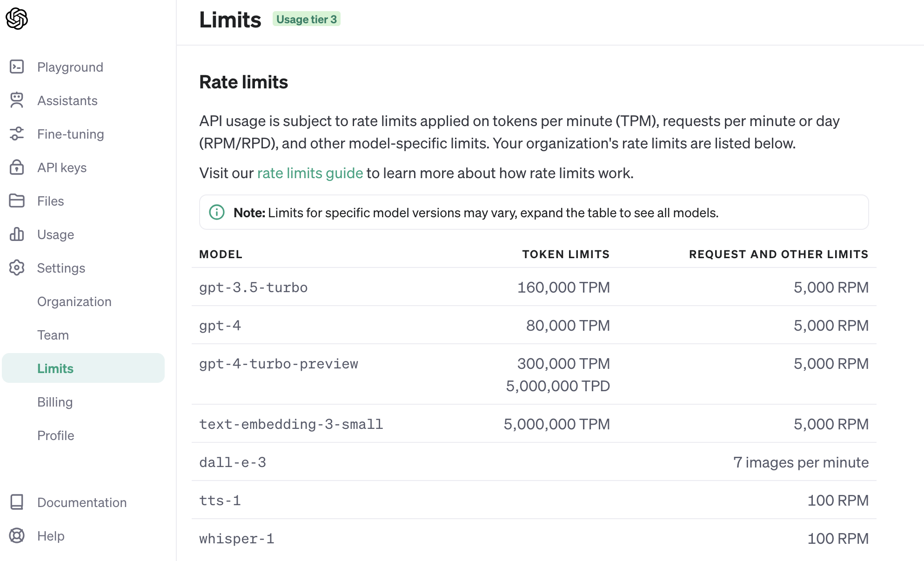Click the Usage icon in sidebar
Screen dimensions: 924x561
tap(16, 234)
